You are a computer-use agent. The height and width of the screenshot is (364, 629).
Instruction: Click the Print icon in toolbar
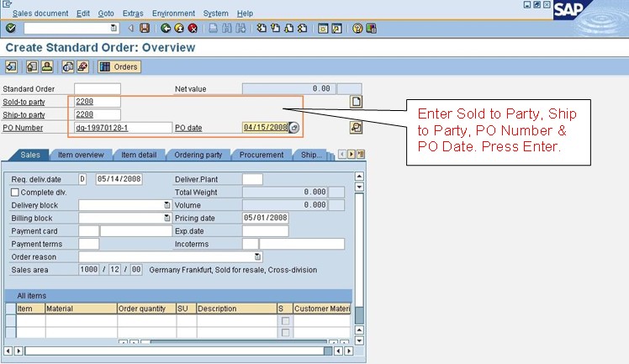click(x=213, y=28)
